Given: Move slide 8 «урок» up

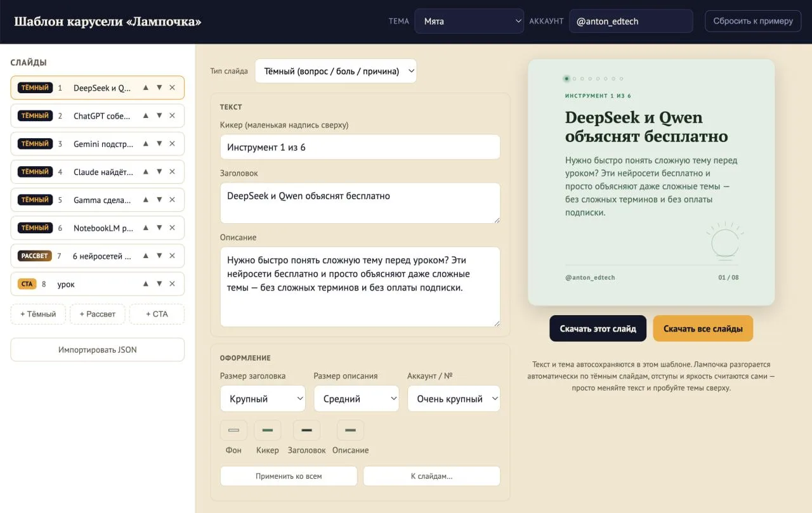Looking at the screenshot, I should click(x=146, y=283).
